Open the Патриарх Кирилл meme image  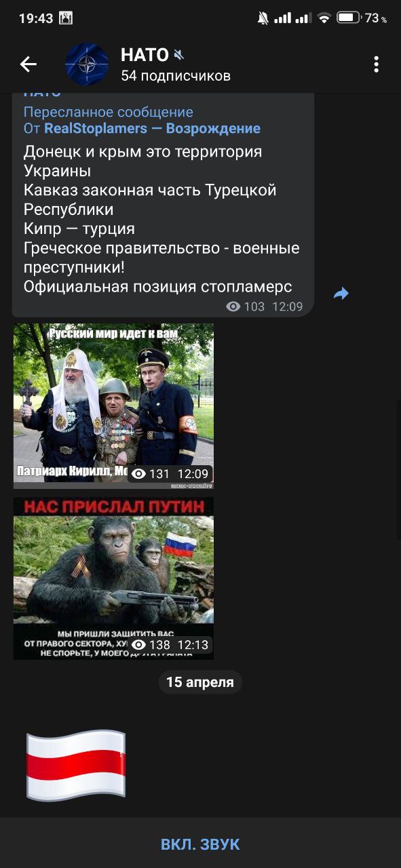click(x=113, y=406)
